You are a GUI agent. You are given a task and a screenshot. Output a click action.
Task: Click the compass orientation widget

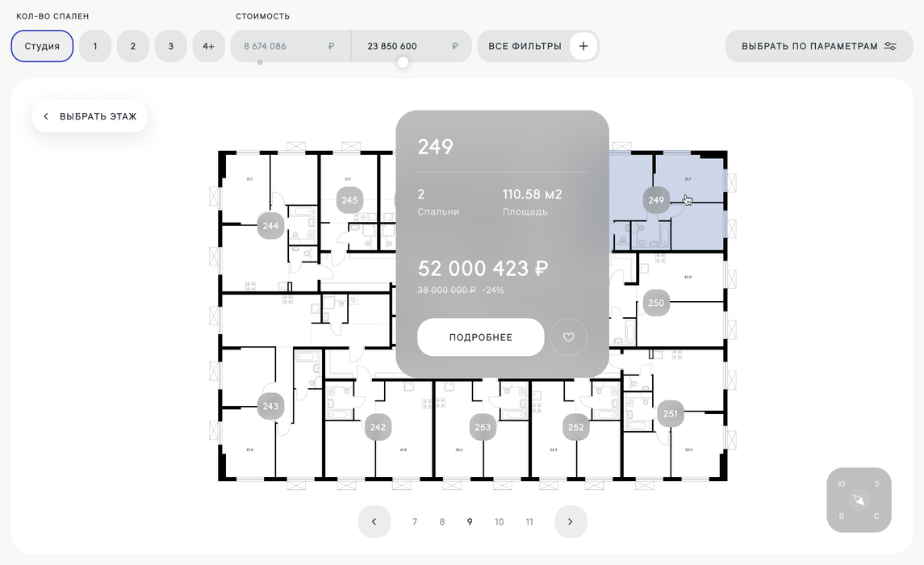(x=859, y=500)
